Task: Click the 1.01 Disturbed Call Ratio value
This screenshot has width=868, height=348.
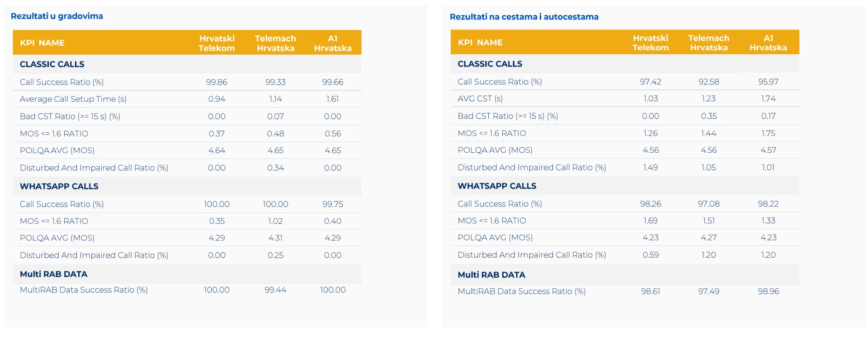Action: [x=768, y=167]
